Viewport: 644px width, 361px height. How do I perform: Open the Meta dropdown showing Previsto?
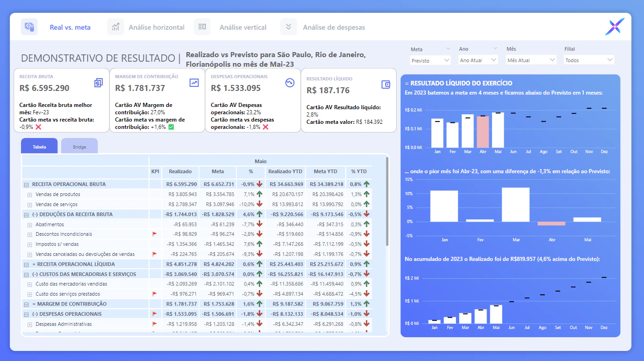pyautogui.click(x=430, y=60)
